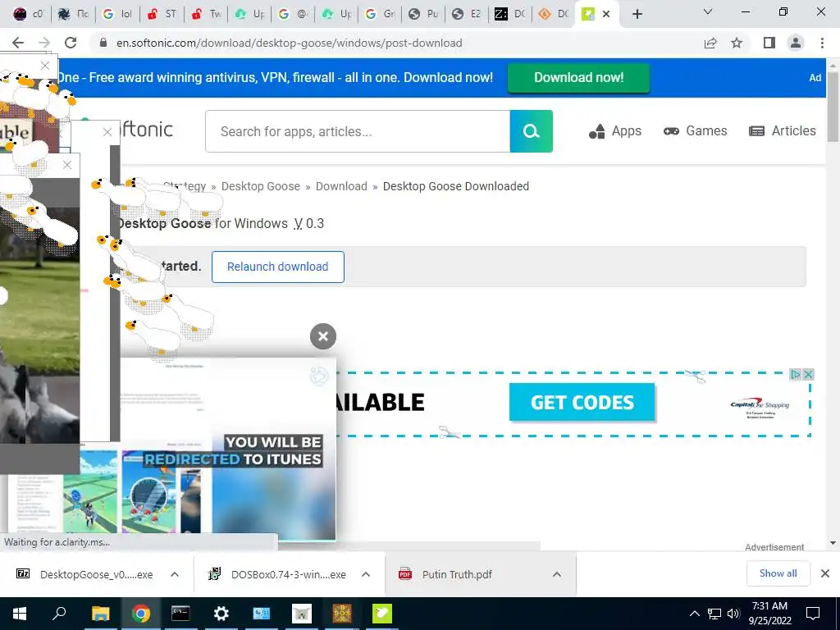Click the iTunes redirect video thumbnail
The image size is (840, 630).
point(229,449)
